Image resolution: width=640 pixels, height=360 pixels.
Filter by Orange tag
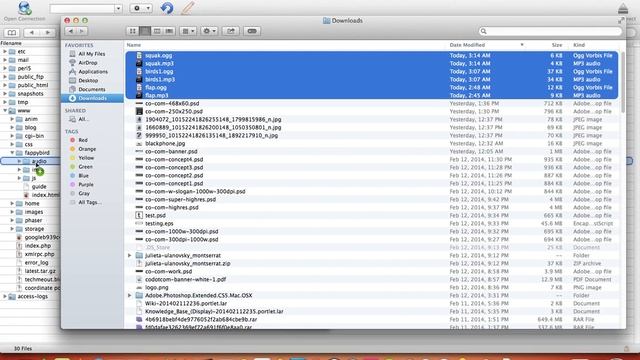click(87, 149)
